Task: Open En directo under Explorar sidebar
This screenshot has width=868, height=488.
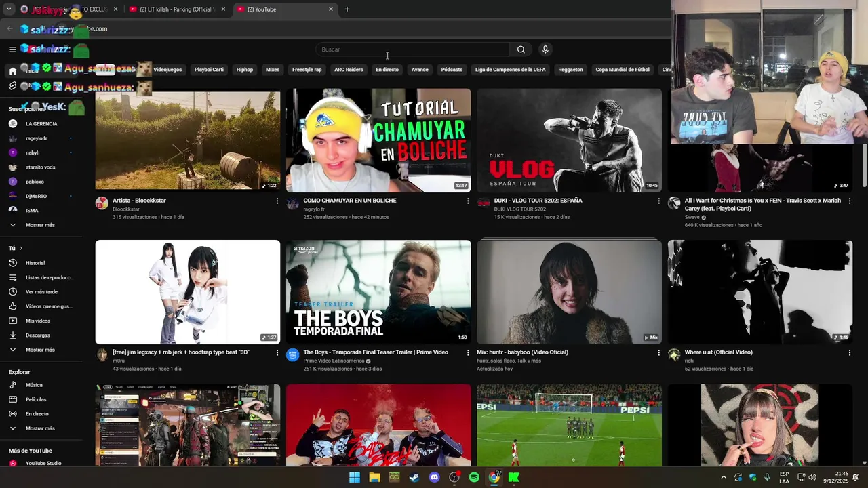Action: 37,414
